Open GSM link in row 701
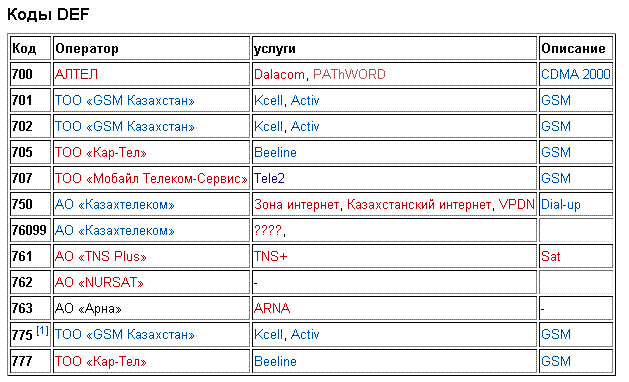This screenshot has height=382, width=629. coord(556,100)
